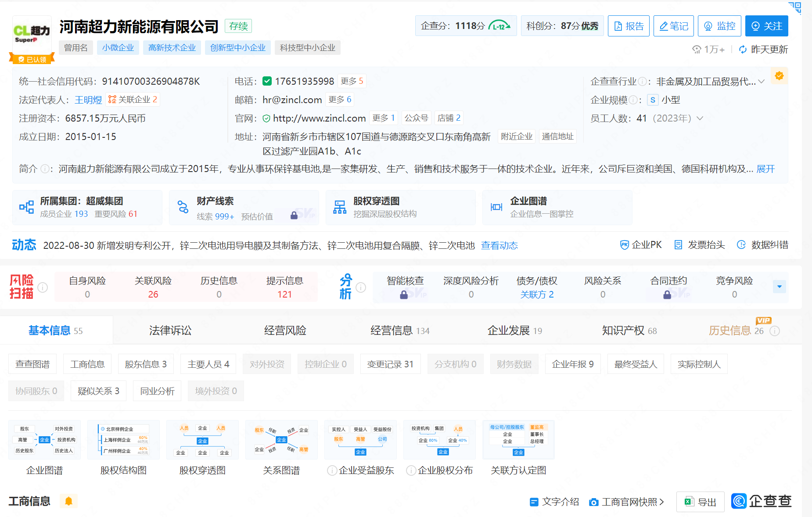Click the green verified checkmark by phone number
This screenshot has height=517, width=812.
coord(267,81)
